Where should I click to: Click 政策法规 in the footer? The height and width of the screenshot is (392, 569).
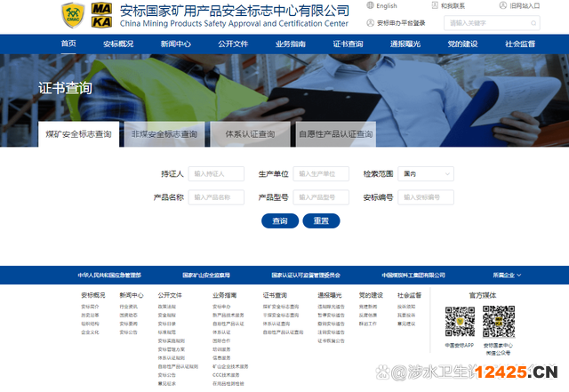166,307
